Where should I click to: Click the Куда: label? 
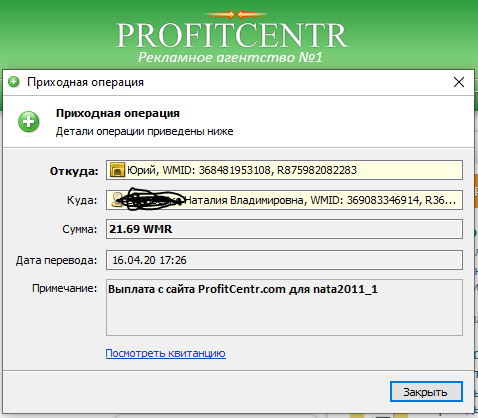pyautogui.click(x=82, y=200)
